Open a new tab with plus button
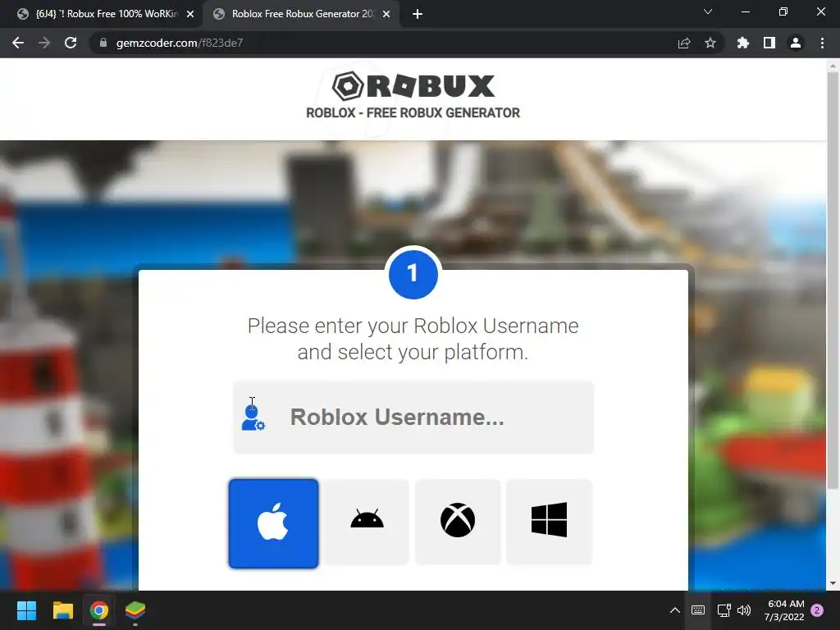This screenshot has width=840, height=630. [418, 14]
